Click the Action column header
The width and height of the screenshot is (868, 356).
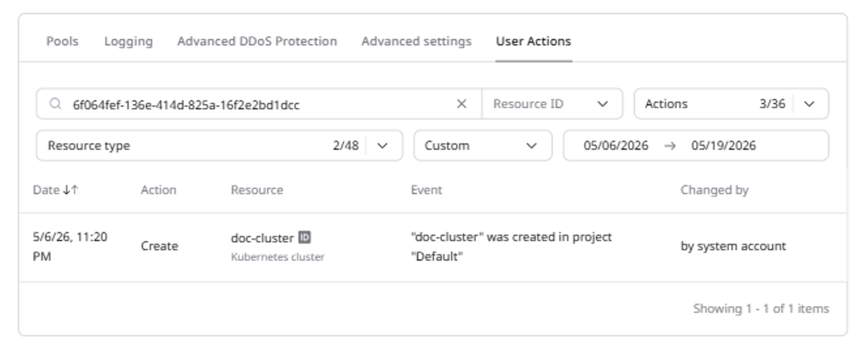tap(159, 190)
